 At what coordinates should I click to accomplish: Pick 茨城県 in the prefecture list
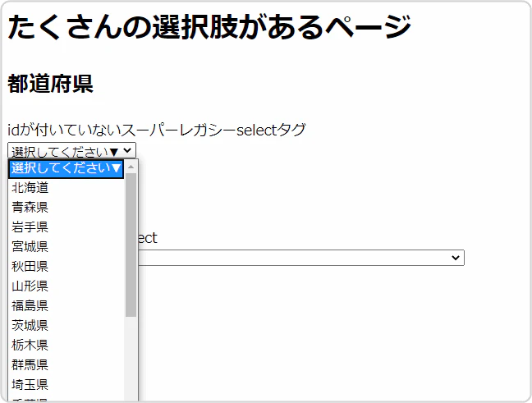point(66,325)
